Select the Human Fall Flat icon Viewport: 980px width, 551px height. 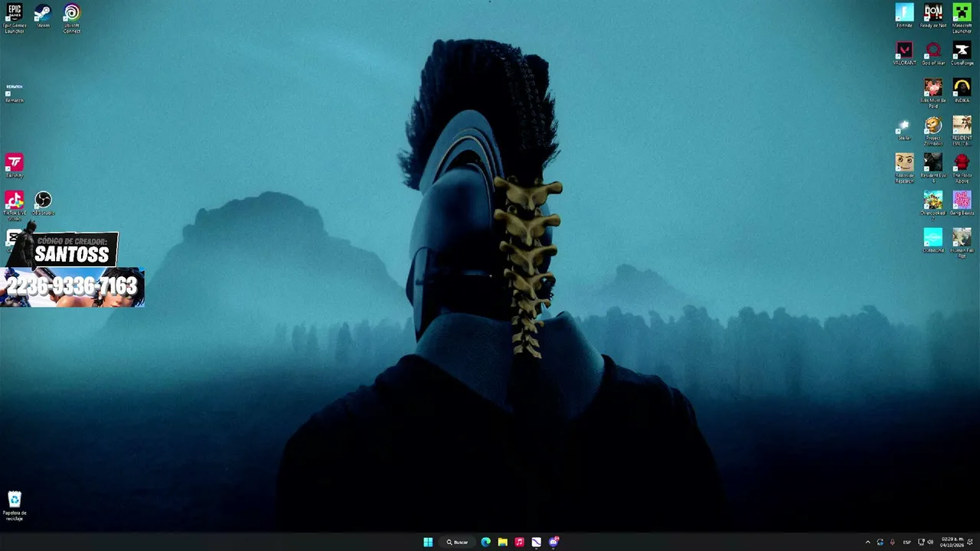click(962, 243)
